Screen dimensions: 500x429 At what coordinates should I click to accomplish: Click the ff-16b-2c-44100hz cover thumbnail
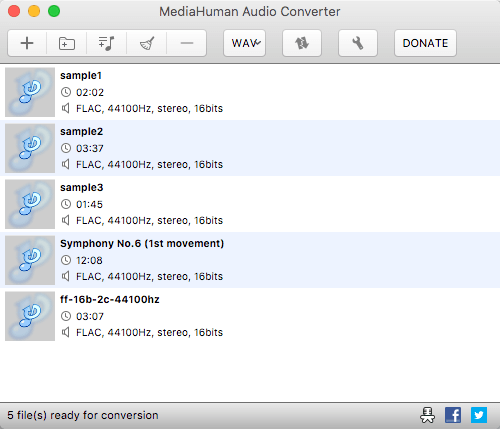point(30,316)
